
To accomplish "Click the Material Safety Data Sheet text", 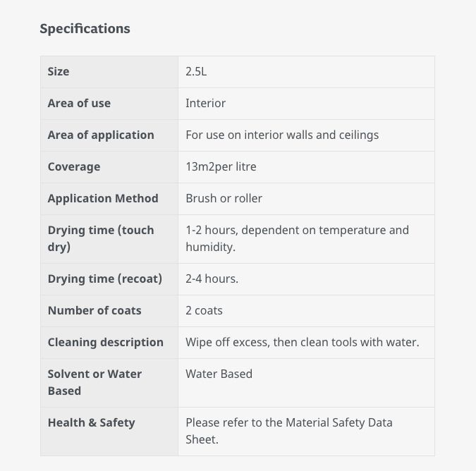I will click(289, 431).
